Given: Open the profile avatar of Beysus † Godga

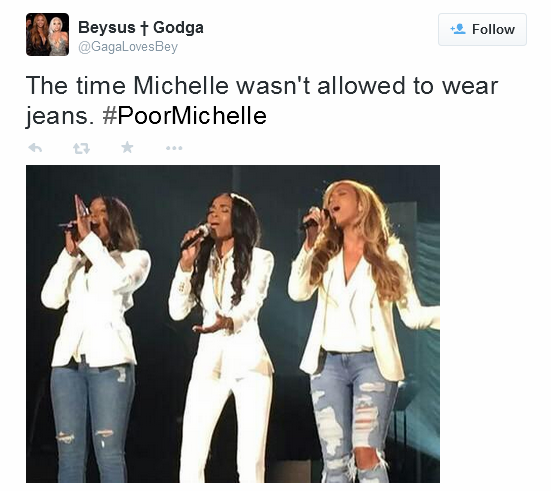Looking at the screenshot, I should (47, 34).
